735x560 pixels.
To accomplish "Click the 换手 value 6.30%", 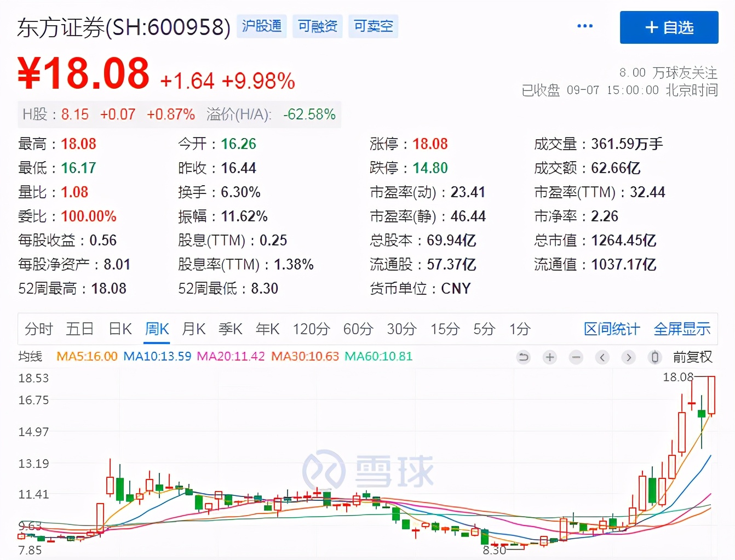I will coord(240,192).
